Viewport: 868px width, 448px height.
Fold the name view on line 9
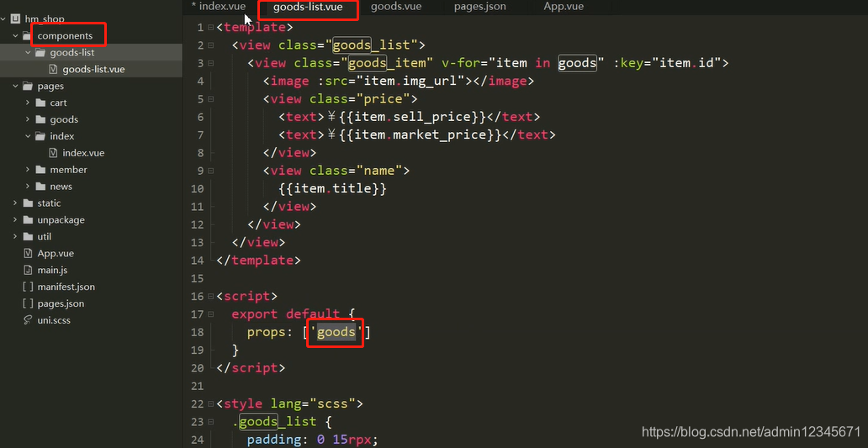coord(210,171)
